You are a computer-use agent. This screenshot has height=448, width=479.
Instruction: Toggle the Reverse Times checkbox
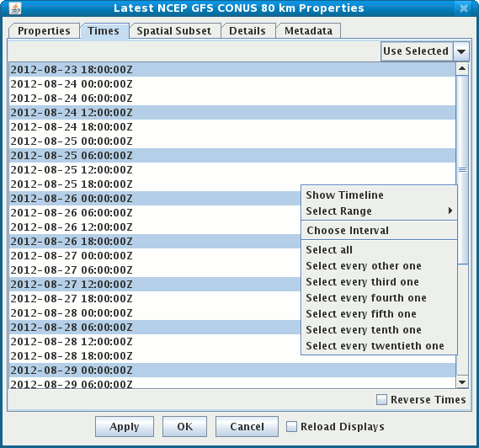point(381,399)
